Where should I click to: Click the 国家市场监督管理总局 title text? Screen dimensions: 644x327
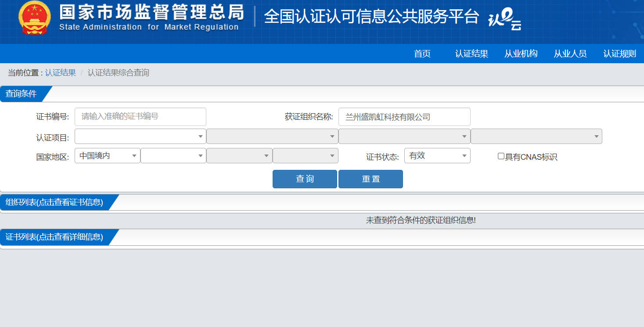pos(151,13)
